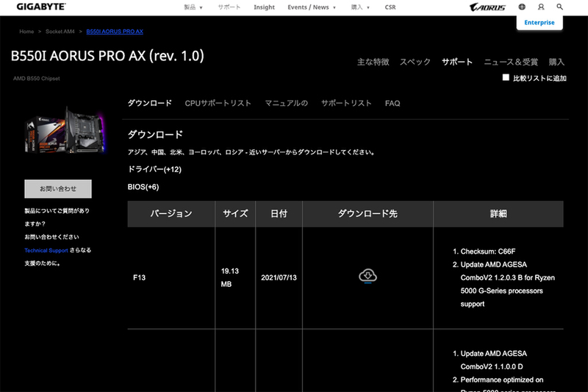Click the GIGABYTE logo
This screenshot has height=392, width=588.
(x=41, y=7)
